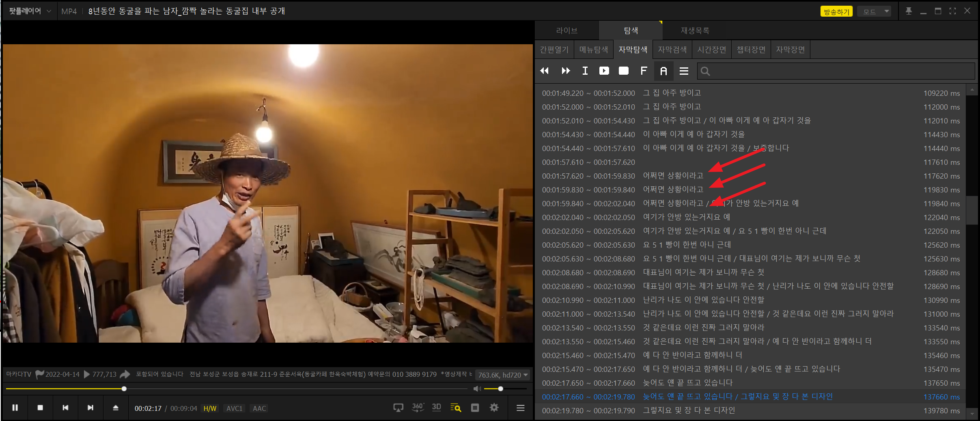Open the 팟플레이어 main menu dropdown
Viewport: 980px width, 421px height.
click(x=30, y=11)
